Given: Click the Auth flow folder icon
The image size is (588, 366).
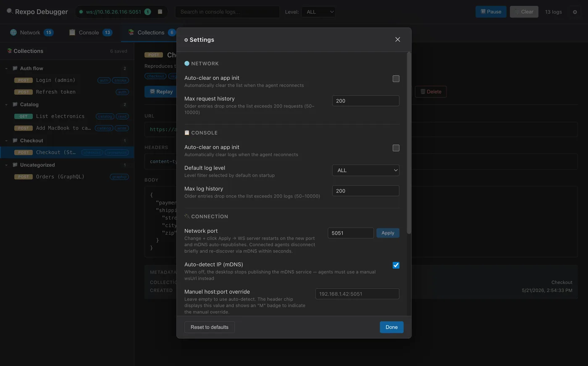Looking at the screenshot, I should [x=15, y=68].
